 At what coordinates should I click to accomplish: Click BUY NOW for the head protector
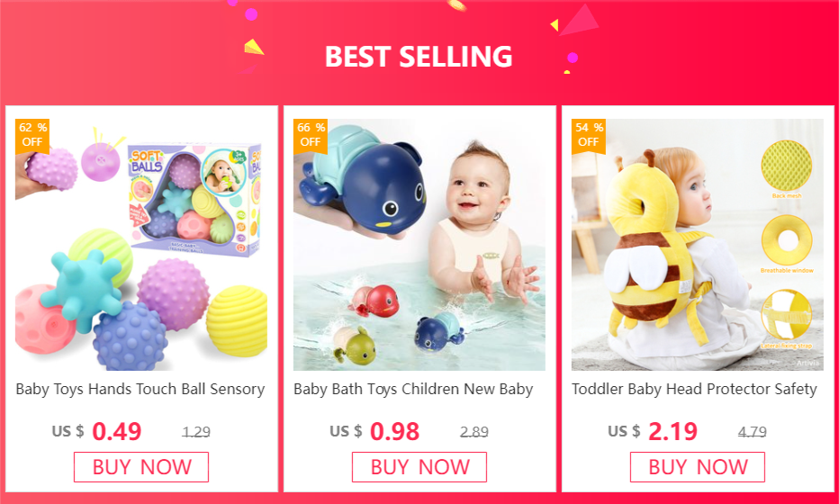point(698,467)
